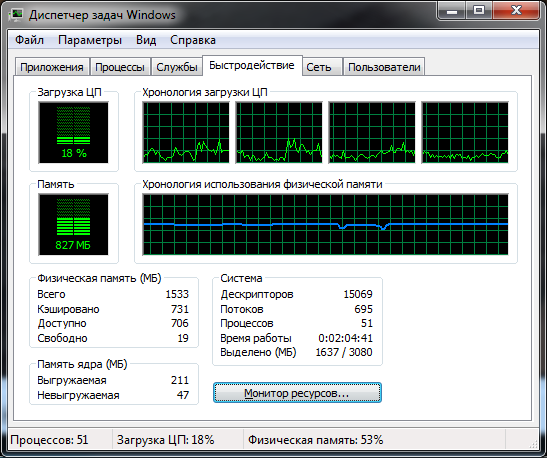Click the third CPU core history graph
547x458 pixels.
pyautogui.click(x=372, y=133)
